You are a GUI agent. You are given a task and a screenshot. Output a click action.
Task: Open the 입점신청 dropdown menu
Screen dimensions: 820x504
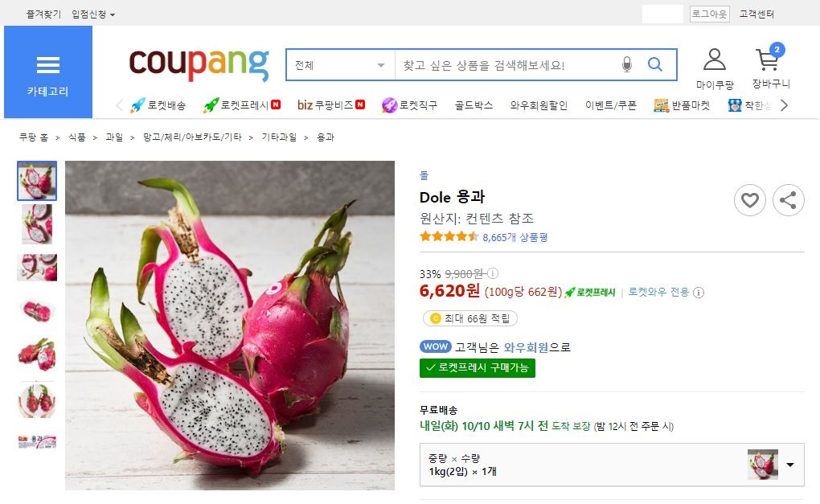(x=93, y=14)
